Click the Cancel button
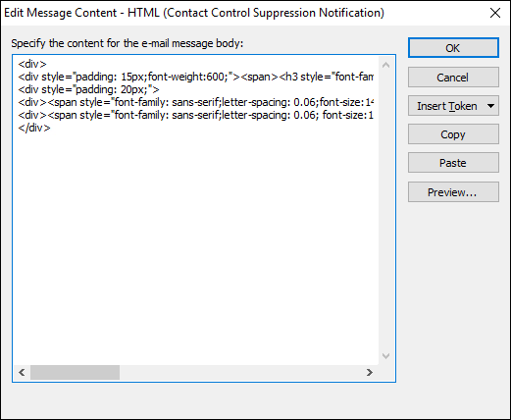This screenshot has height=420, width=511. coord(453,78)
